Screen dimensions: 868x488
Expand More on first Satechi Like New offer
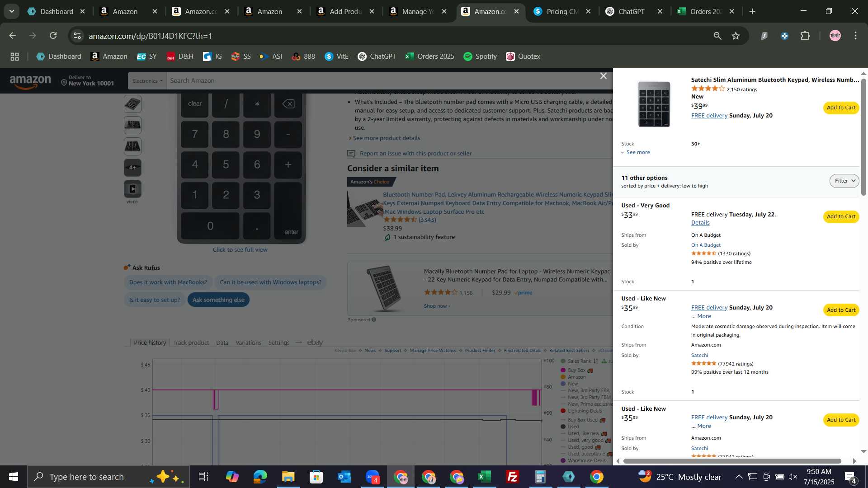click(x=703, y=316)
